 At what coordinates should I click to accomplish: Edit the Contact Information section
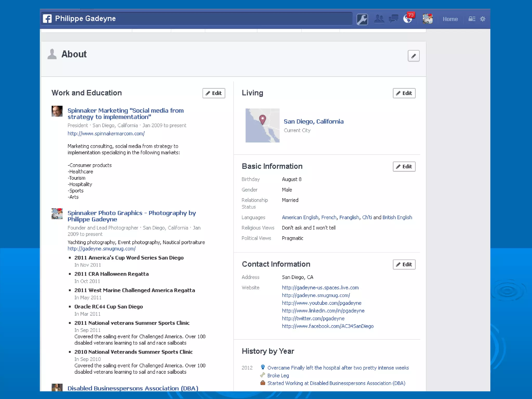(x=404, y=264)
